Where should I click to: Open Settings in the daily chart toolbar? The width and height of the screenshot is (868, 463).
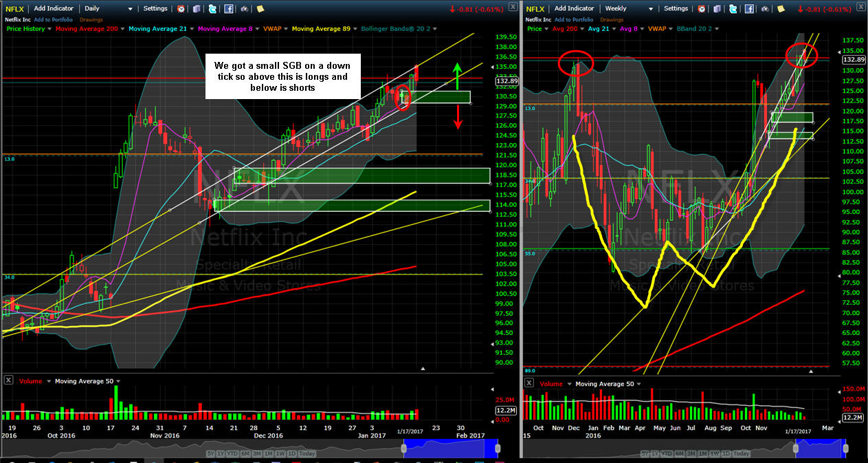coord(155,9)
